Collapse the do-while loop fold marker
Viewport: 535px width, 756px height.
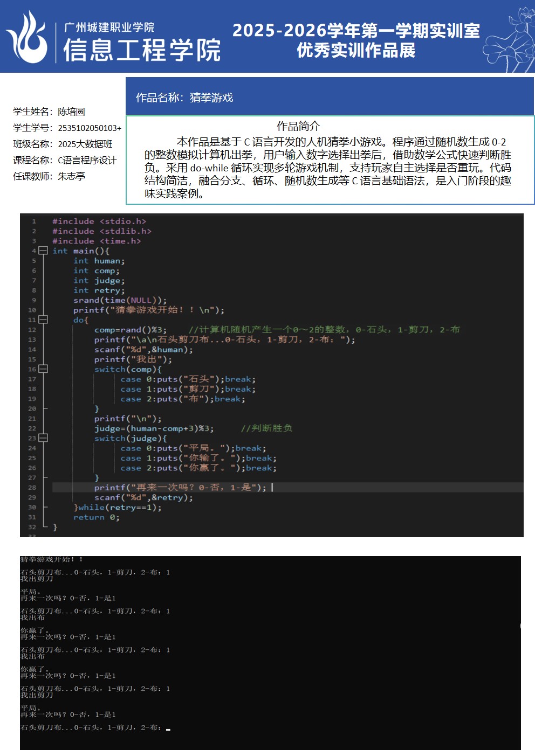point(43,320)
